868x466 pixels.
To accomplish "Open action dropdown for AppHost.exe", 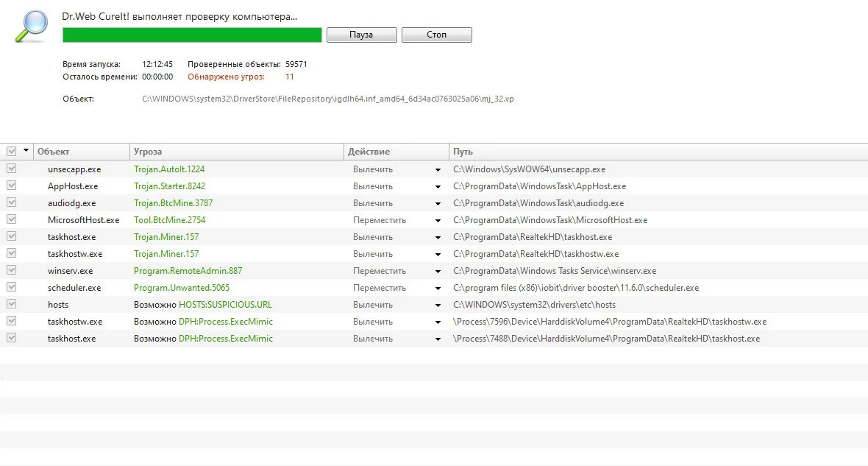I will pyautogui.click(x=438, y=187).
